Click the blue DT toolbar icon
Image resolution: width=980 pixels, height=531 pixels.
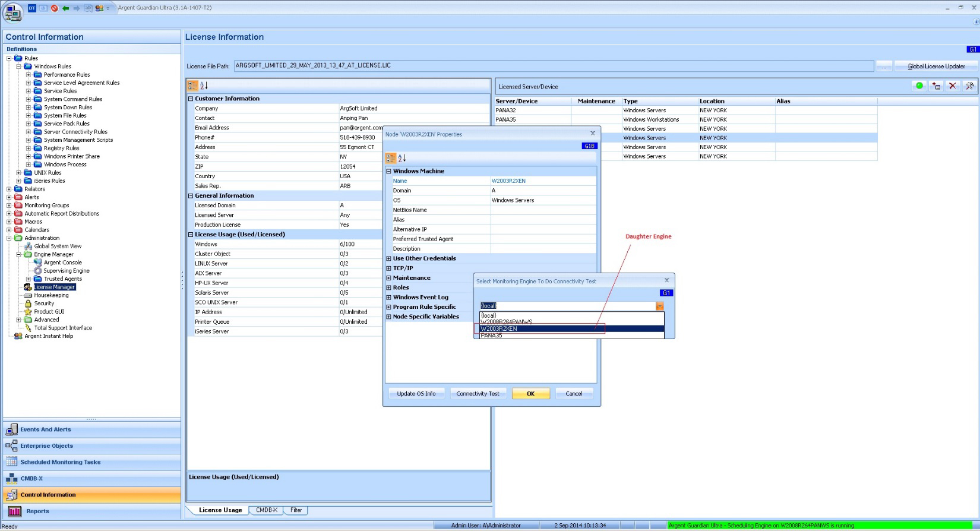point(32,8)
